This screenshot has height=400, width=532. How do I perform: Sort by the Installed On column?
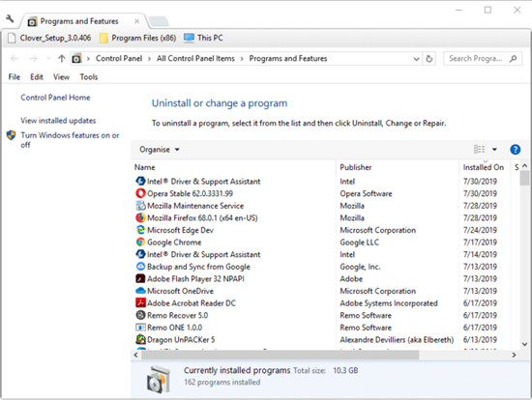pyautogui.click(x=483, y=167)
